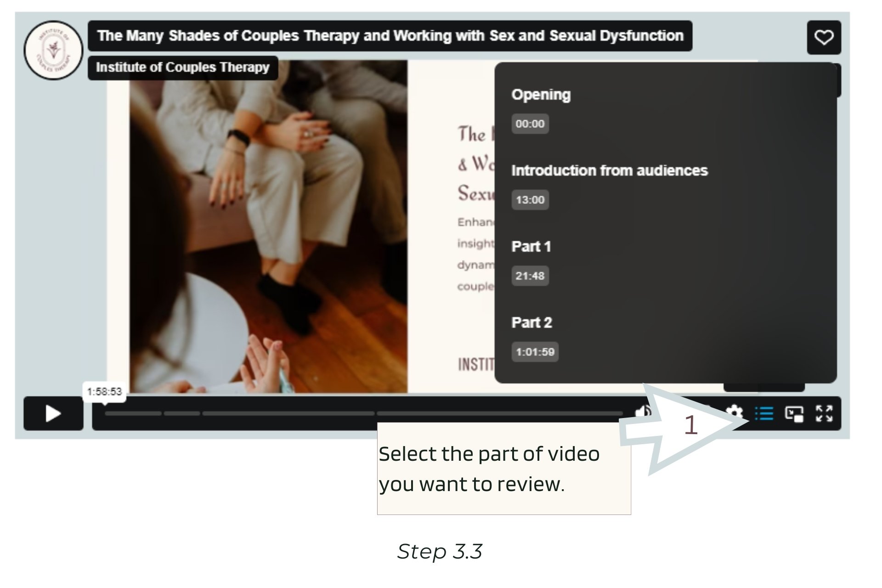
Task: Jump to the Opening chapter
Action: 541,95
